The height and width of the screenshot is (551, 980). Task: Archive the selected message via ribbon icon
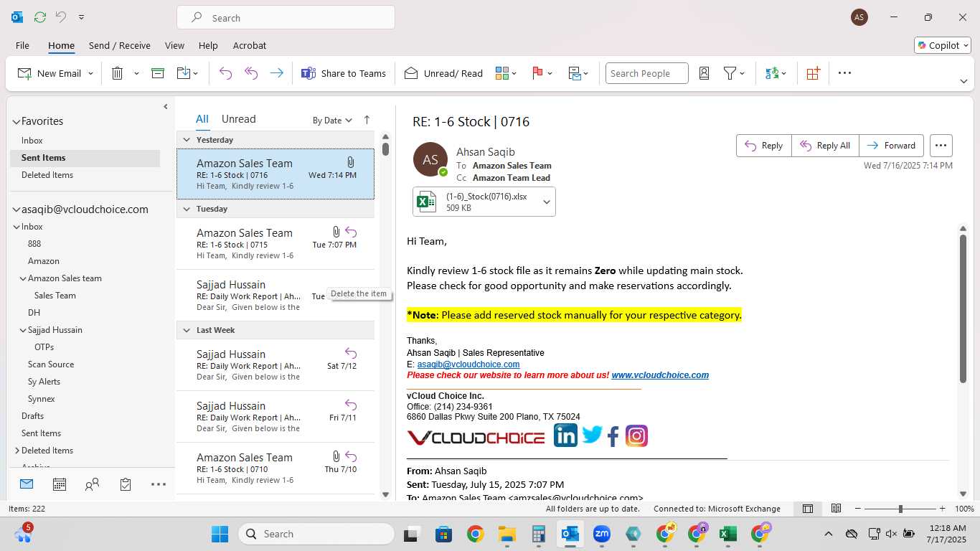158,73
